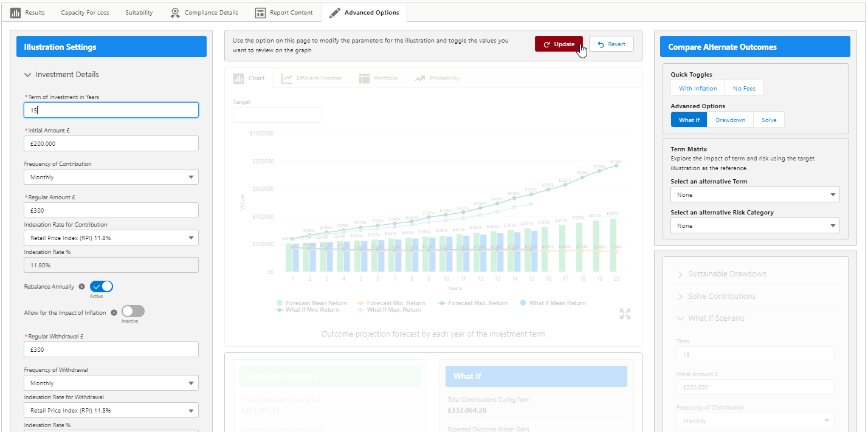The height and width of the screenshot is (432, 868).
Task: Click the Impact of Inflation info icon
Action: coord(114,313)
